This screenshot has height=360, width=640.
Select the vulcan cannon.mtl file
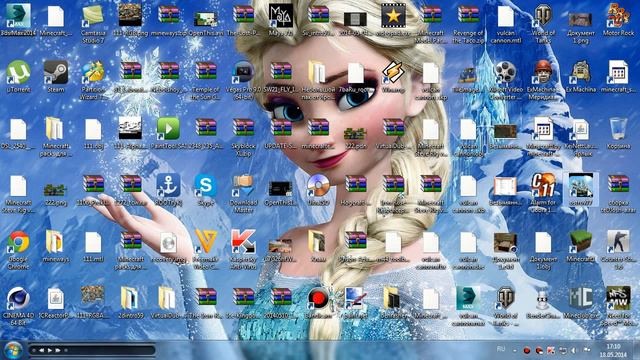[x=506, y=24]
